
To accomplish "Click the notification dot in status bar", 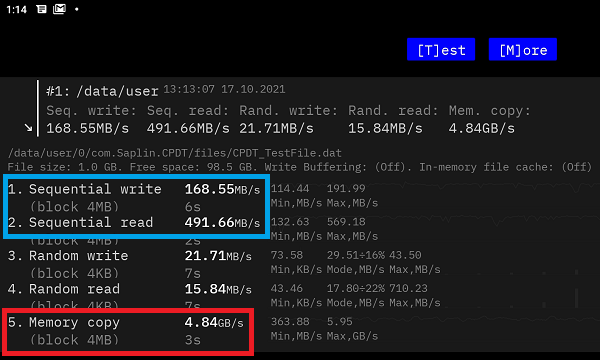I will coord(77,9).
